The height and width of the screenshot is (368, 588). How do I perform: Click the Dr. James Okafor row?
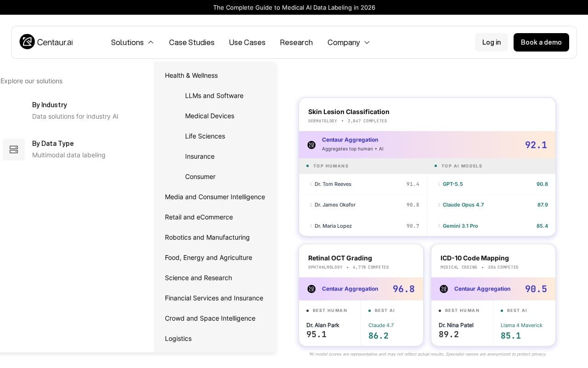(x=363, y=205)
